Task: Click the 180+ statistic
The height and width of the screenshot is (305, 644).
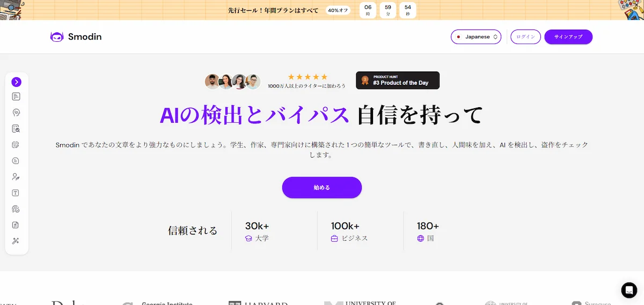Action: click(428, 226)
